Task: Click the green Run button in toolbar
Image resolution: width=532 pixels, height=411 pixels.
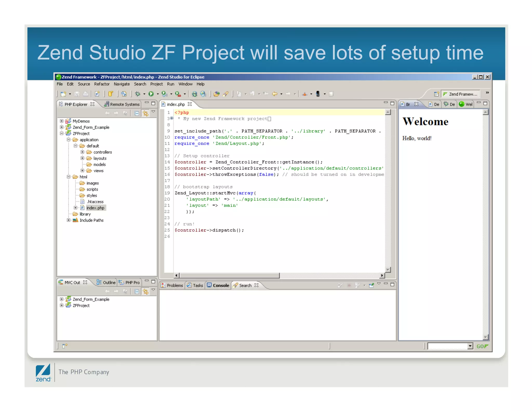Action: coord(151,94)
